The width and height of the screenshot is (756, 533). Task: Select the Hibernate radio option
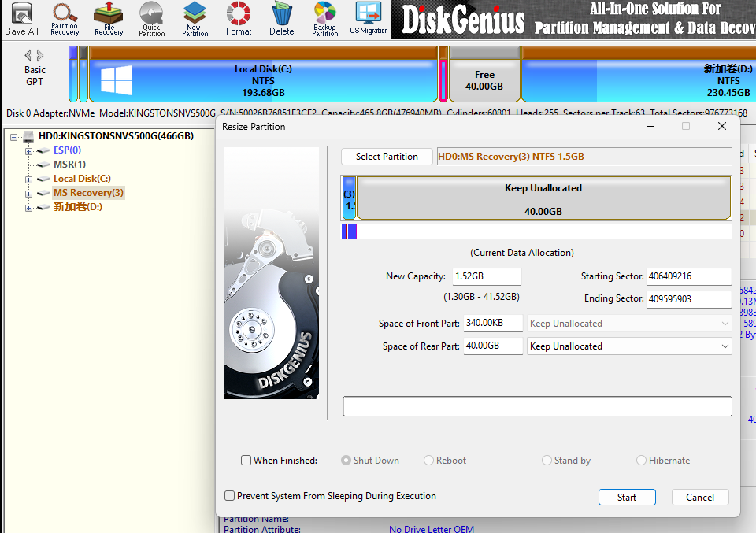pyautogui.click(x=641, y=461)
